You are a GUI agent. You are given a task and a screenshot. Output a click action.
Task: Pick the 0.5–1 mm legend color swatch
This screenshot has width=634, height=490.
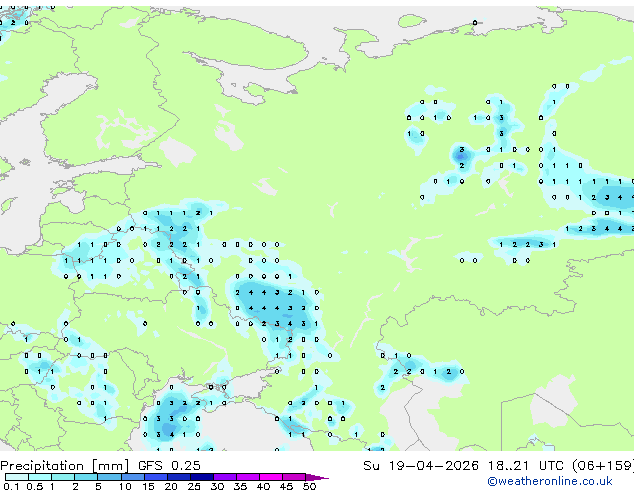pos(40,477)
